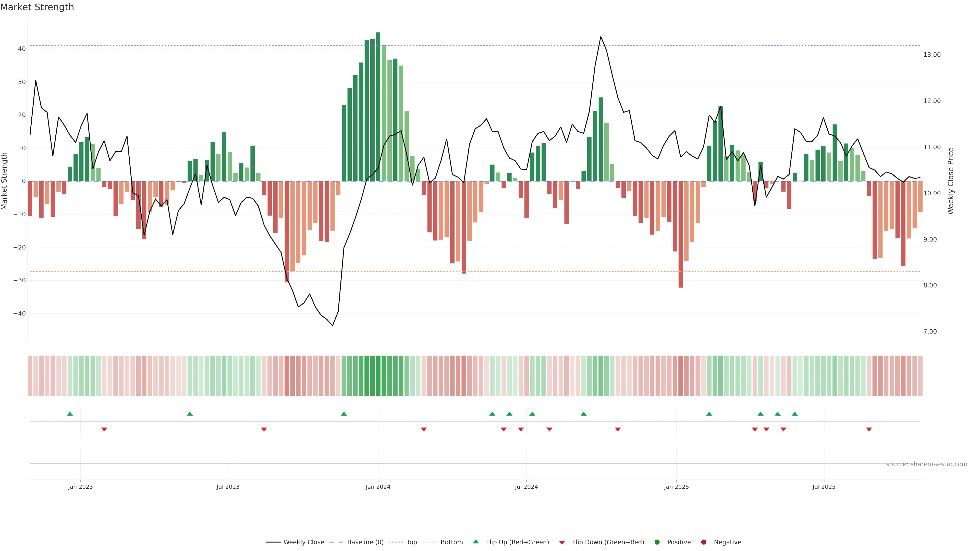Image resolution: width=980 pixels, height=551 pixels.
Task: Click the −40 market strength axis tick
Action: pos(19,313)
